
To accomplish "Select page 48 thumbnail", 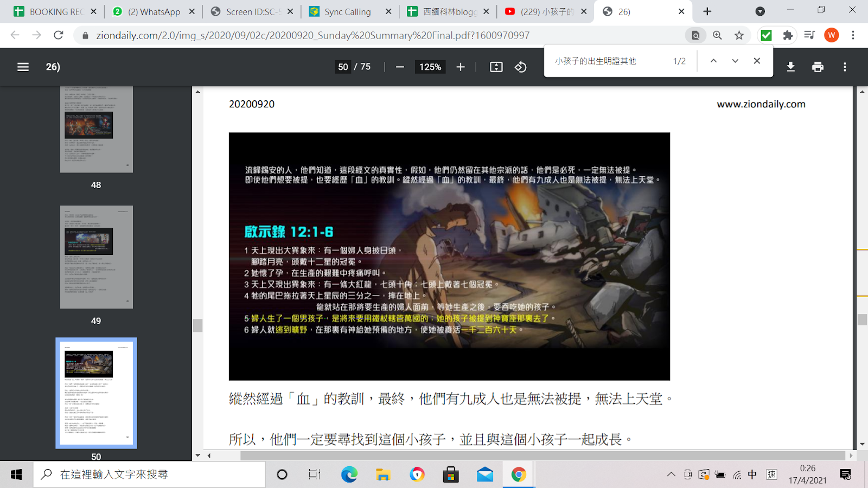I will (x=96, y=129).
